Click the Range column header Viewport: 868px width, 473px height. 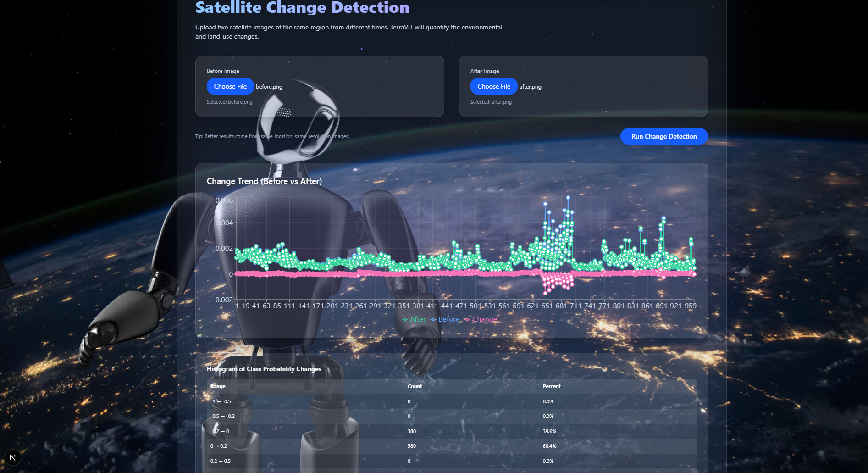(x=218, y=386)
